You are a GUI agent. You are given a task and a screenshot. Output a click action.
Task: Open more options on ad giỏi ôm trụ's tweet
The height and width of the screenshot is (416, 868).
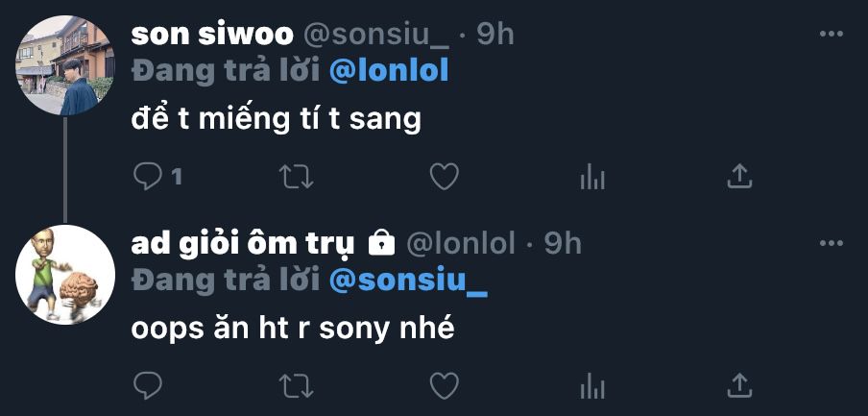click(830, 244)
